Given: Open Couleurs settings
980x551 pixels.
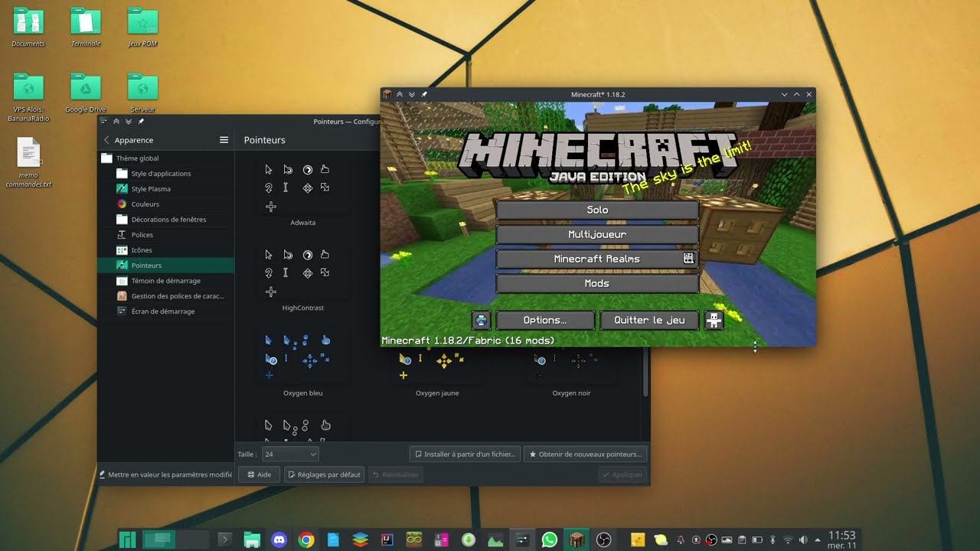Looking at the screenshot, I should [x=165, y=204].
